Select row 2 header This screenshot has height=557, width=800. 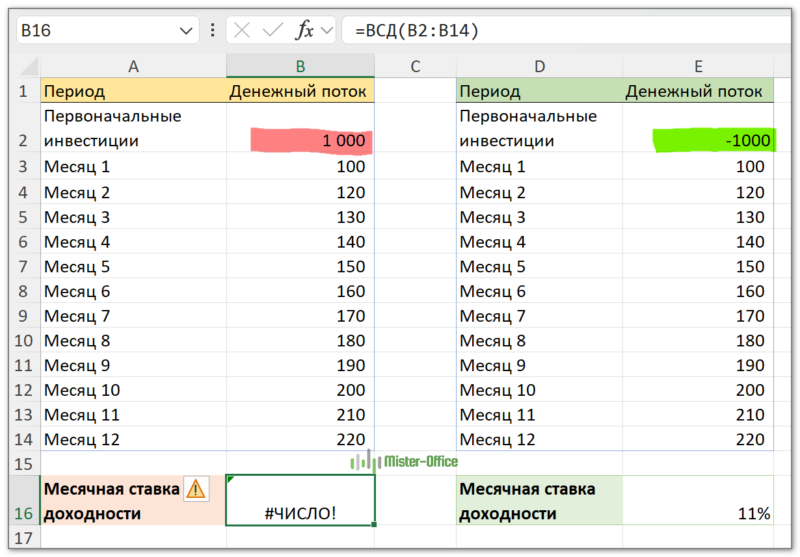(23, 140)
